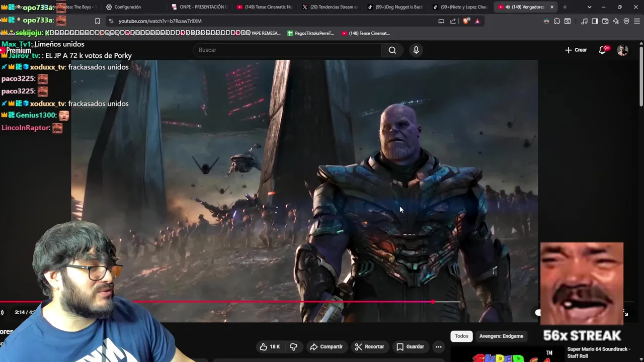Dislike the video with thumbs down
This screenshot has width=644, height=362.
pyautogui.click(x=293, y=346)
